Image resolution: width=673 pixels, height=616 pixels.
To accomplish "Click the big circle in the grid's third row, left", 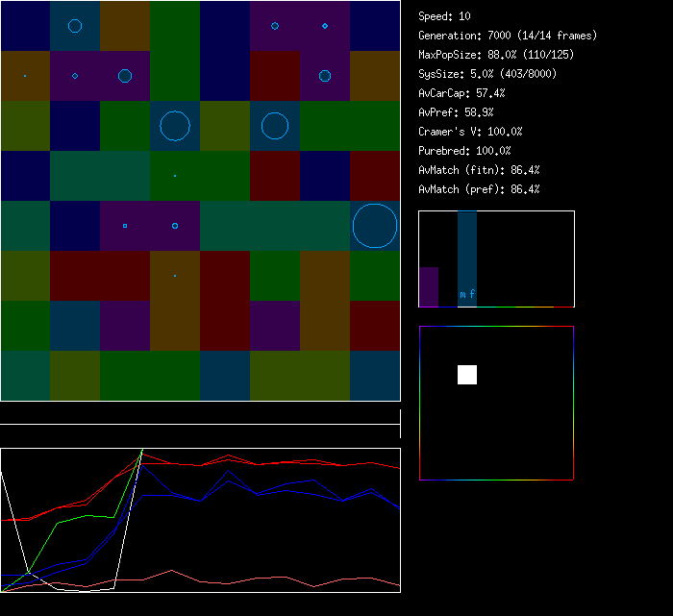I will coord(175,126).
